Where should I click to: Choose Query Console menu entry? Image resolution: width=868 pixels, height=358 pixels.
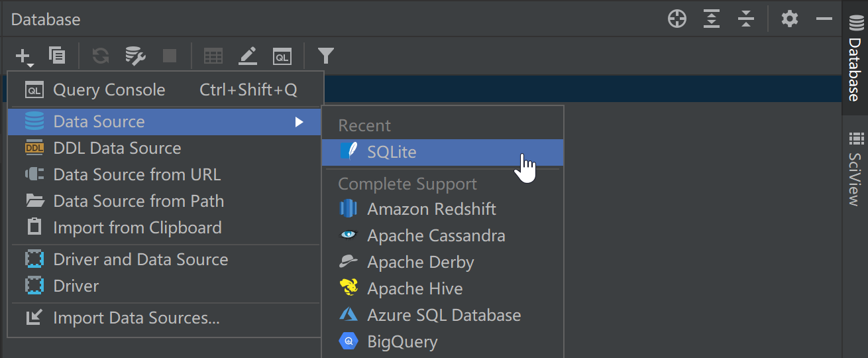109,90
